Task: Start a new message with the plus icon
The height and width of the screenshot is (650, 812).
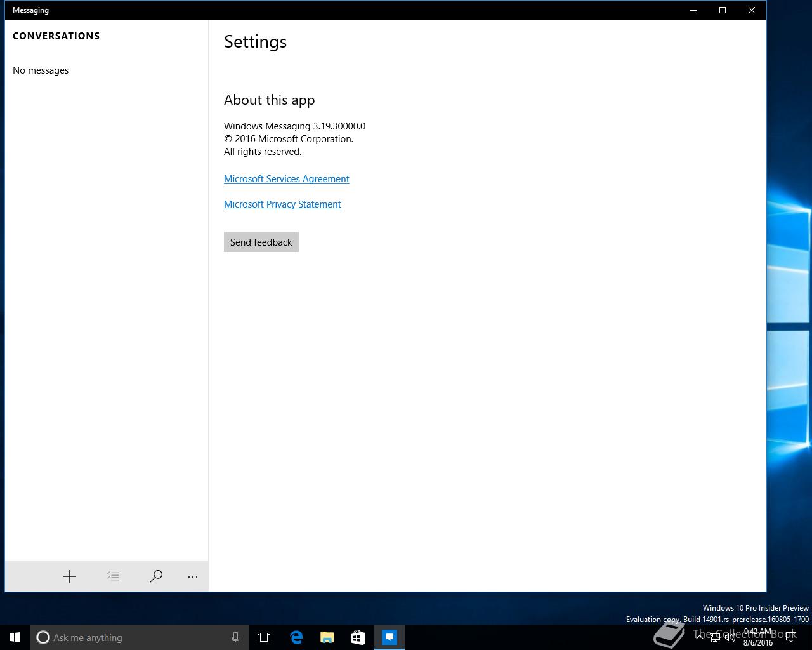Action: coord(70,576)
